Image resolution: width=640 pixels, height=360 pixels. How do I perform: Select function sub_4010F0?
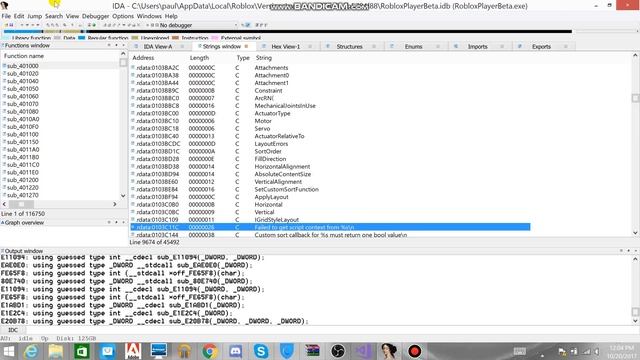[23, 127]
